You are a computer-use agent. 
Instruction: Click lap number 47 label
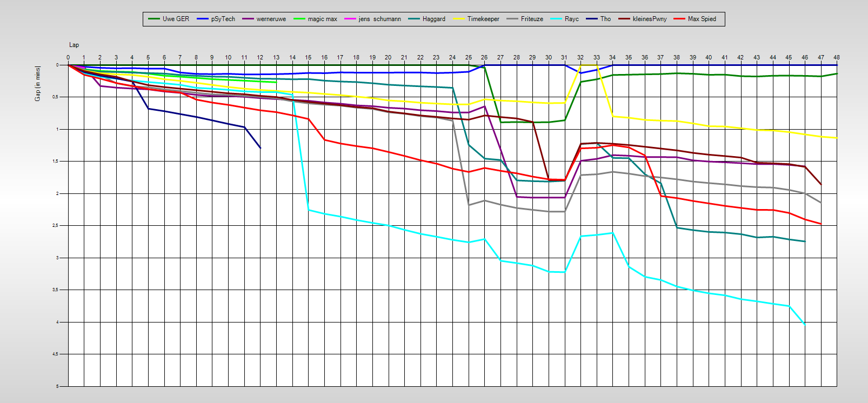coord(821,57)
